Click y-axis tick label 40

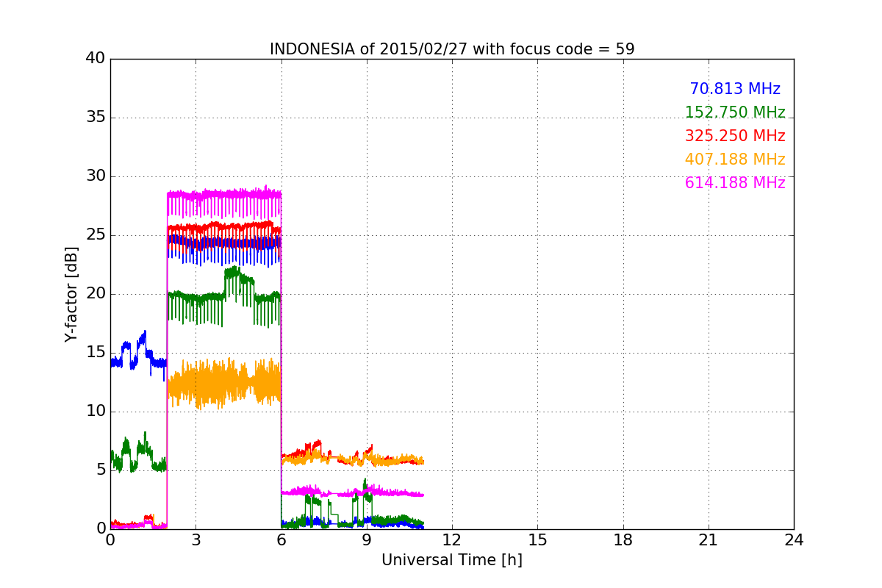(96, 59)
